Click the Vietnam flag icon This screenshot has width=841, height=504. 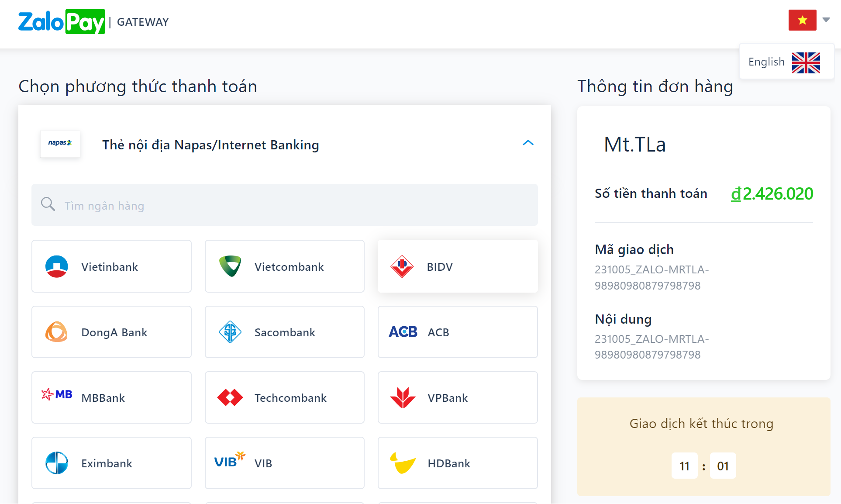[x=802, y=20]
